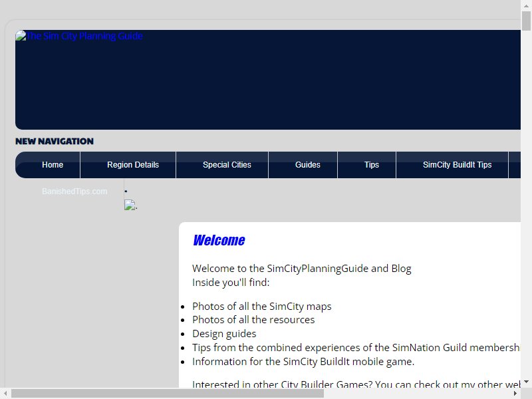Open the Tips navigation item
532x399 pixels.
367,165
